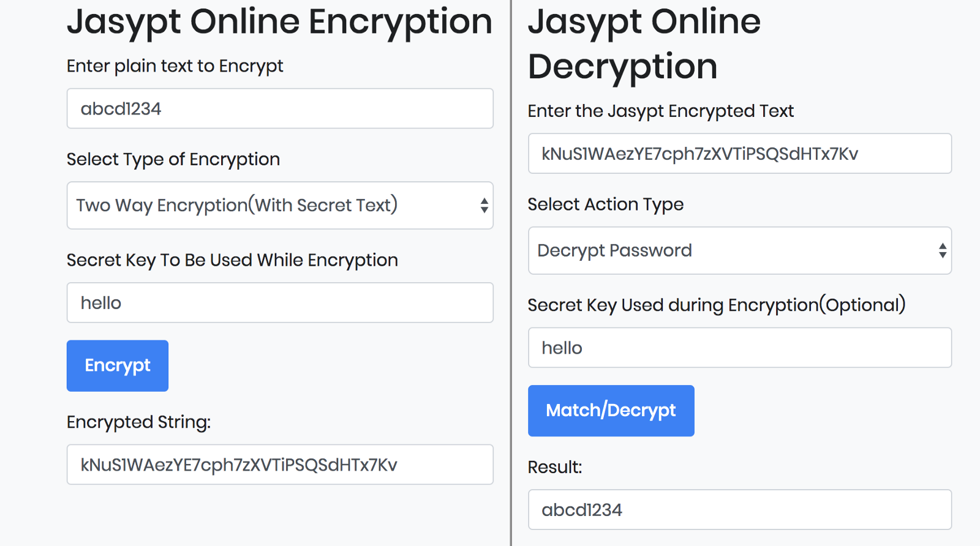Image resolution: width=980 pixels, height=546 pixels.
Task: Select the Encrypted String output field
Action: tap(279, 465)
